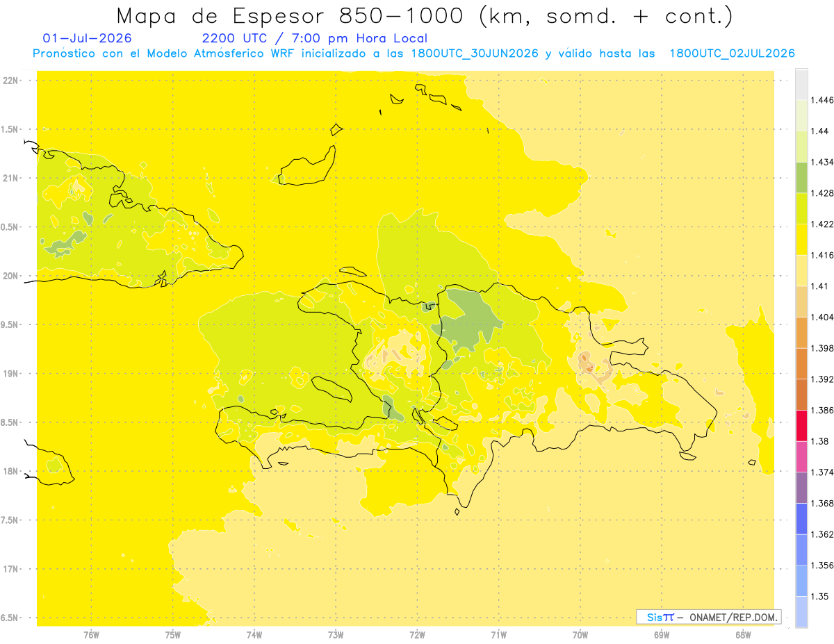
Task: Pick the pale yellow swatch between 1.416 and 1.41
Action: [x=801, y=270]
